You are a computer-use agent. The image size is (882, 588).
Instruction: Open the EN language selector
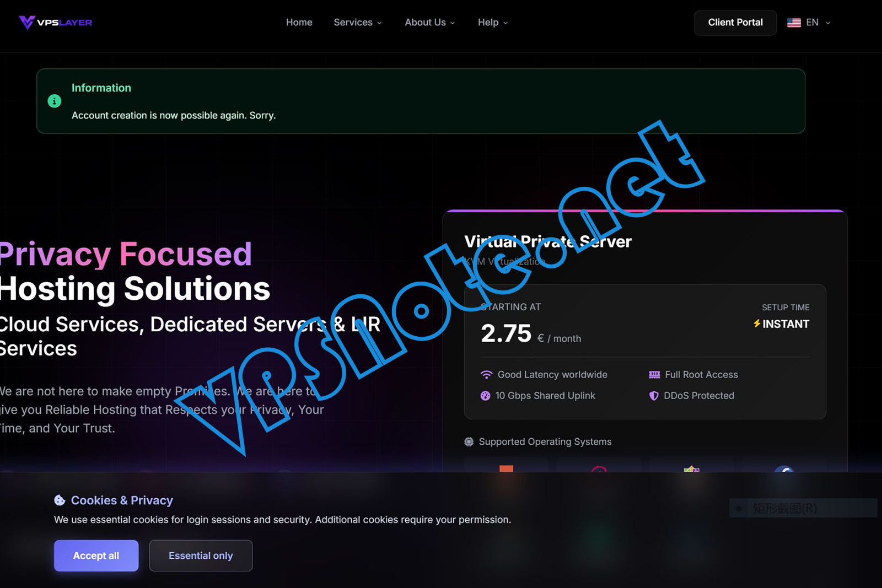point(809,23)
